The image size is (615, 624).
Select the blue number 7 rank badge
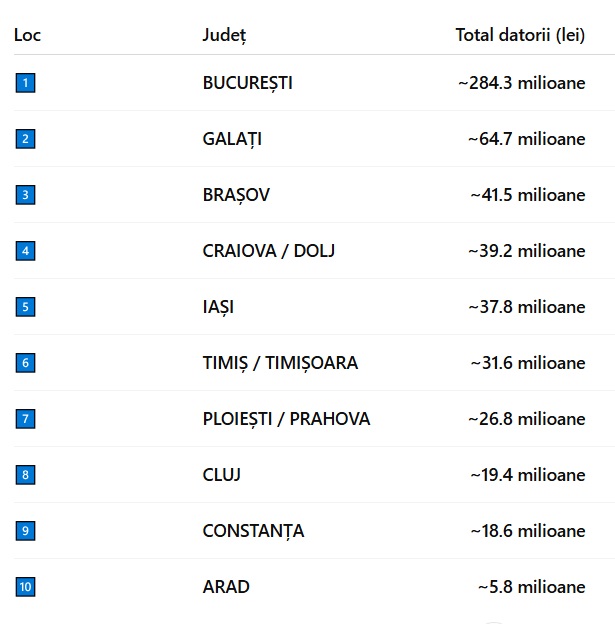click(25, 419)
